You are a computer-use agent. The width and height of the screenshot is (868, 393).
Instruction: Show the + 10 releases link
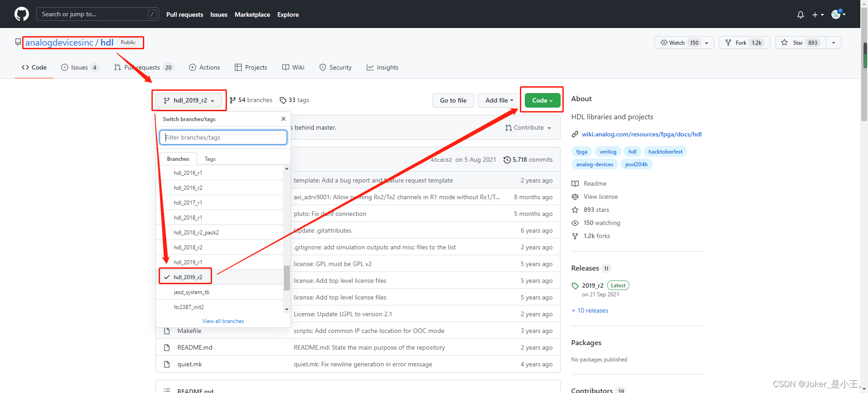(590, 310)
